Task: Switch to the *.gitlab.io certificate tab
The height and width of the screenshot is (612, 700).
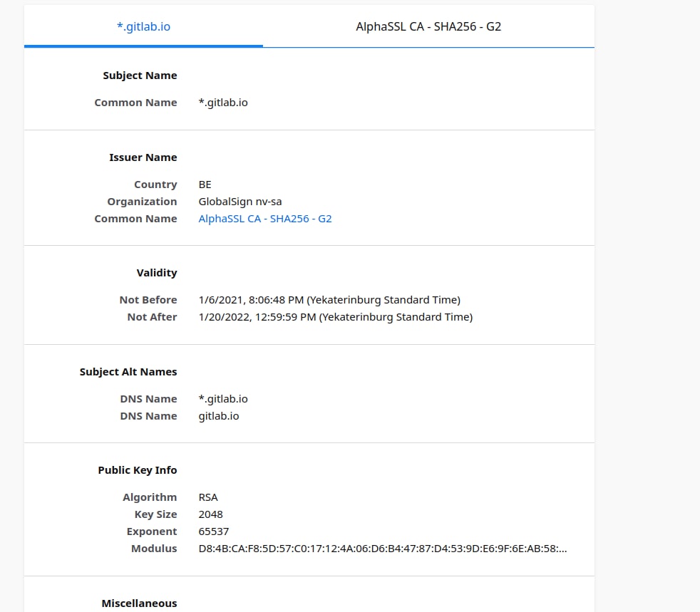Action: 143,26
